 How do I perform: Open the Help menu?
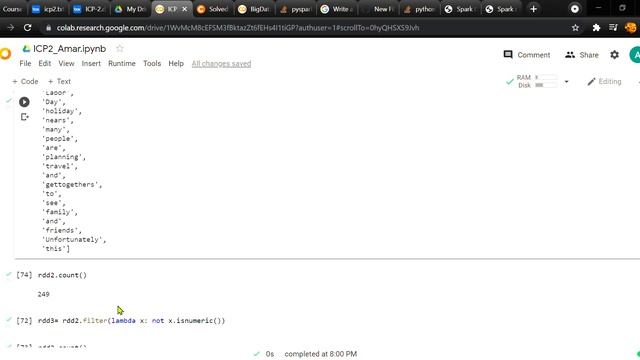[176, 63]
